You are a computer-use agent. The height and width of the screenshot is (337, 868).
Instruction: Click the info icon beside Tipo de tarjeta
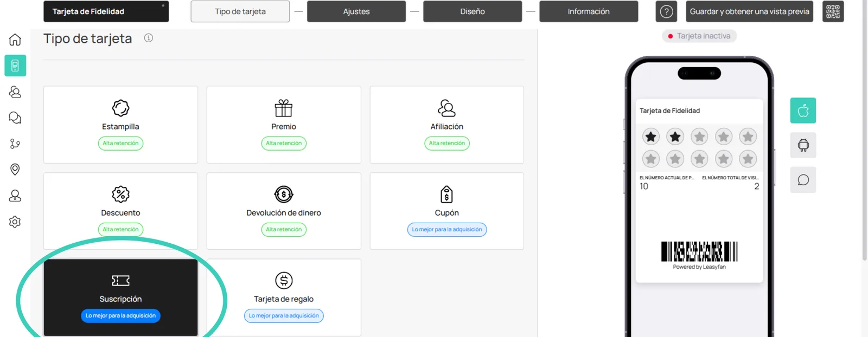(148, 38)
